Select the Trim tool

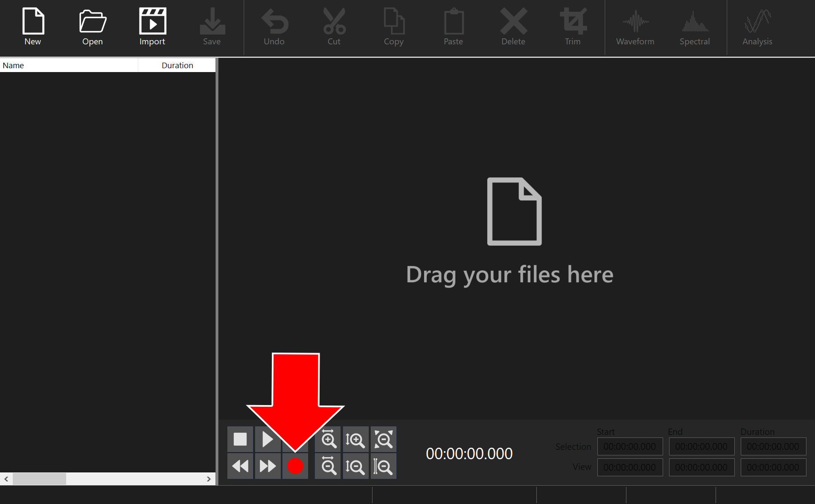tap(573, 27)
